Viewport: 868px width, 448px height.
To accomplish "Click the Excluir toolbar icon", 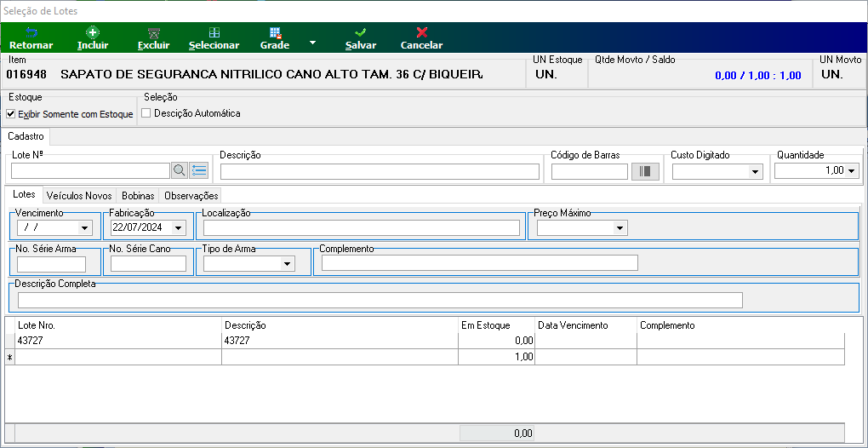I will 153,32.
